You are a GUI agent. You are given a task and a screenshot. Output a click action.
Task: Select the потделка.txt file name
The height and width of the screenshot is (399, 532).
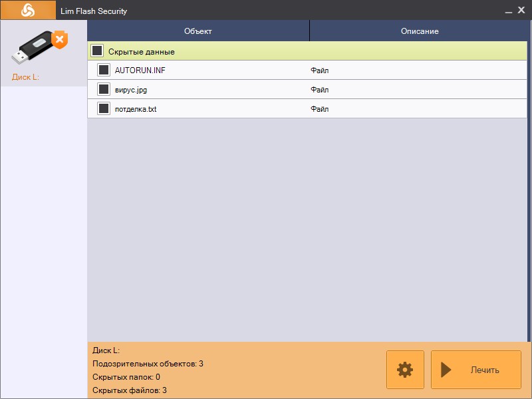pos(136,109)
